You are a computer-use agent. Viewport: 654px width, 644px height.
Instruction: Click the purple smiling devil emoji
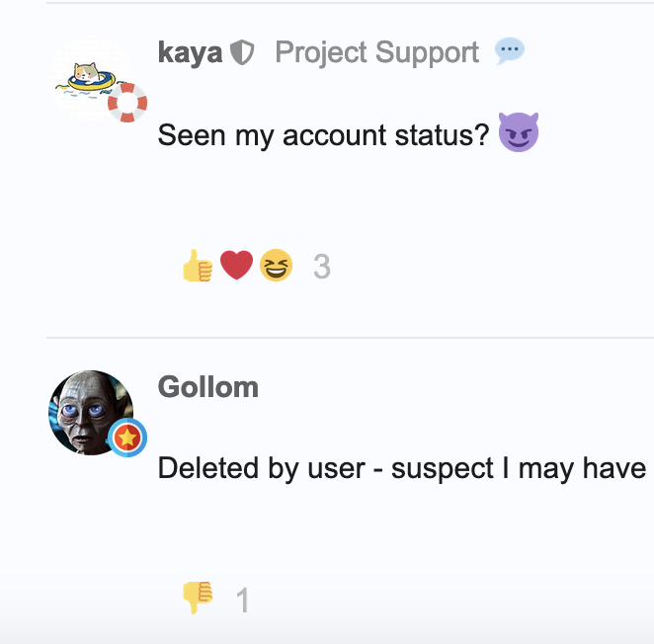(519, 132)
